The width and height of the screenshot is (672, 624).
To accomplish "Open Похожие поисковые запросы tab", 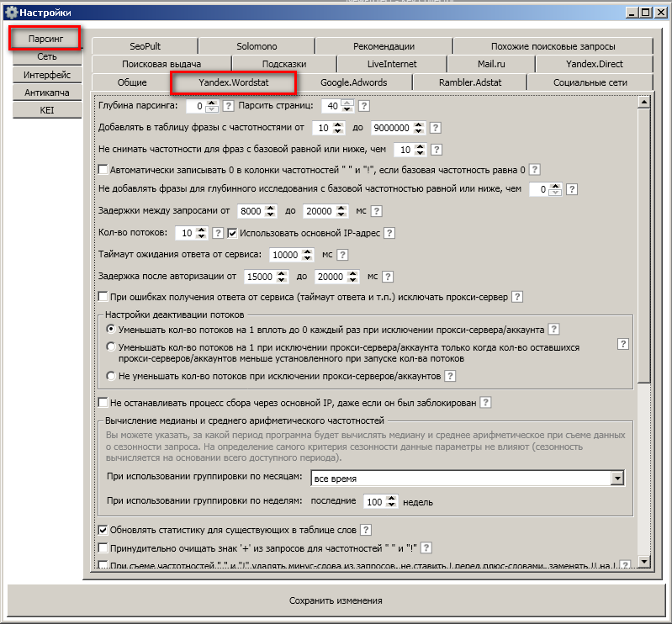I will tap(553, 46).
